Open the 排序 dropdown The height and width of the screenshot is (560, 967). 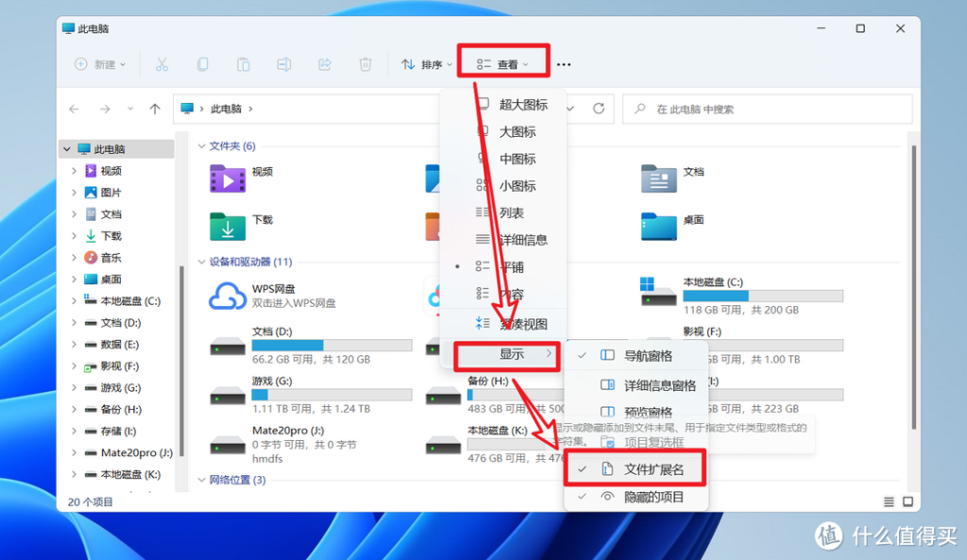[x=426, y=64]
